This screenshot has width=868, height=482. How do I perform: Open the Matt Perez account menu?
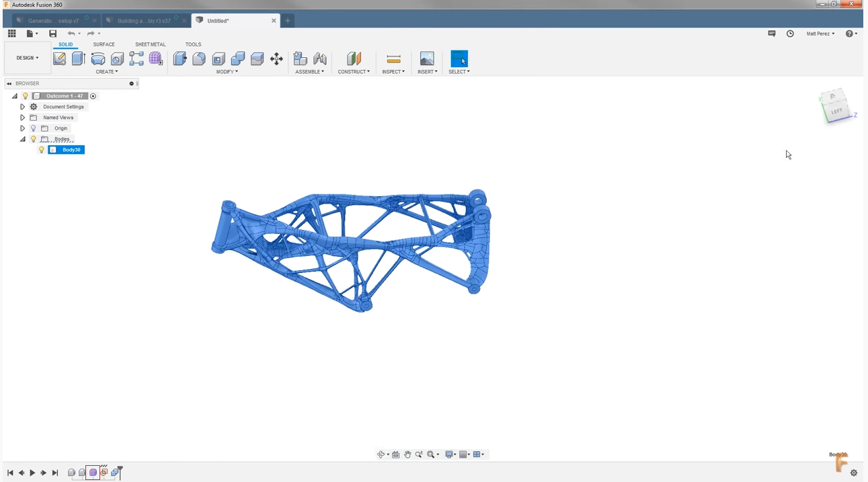820,34
